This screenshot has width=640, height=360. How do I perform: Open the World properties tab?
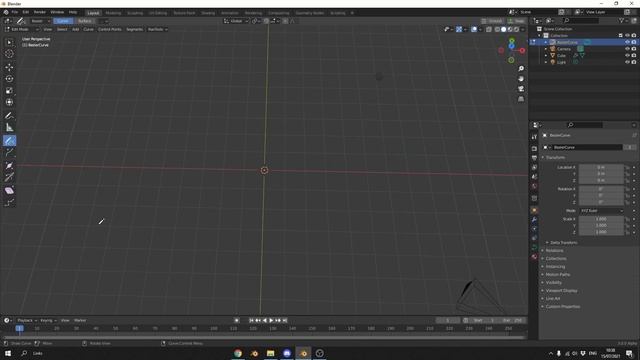[534, 186]
